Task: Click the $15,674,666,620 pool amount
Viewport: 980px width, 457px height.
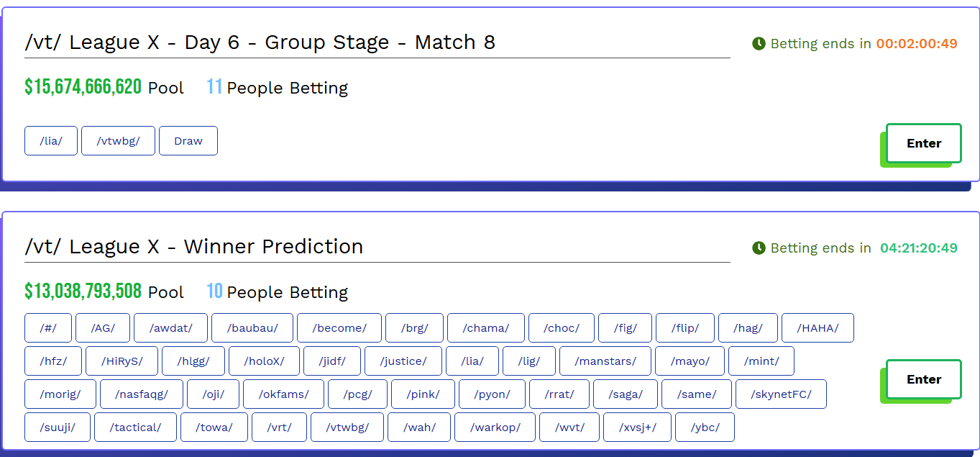Action: pos(83,88)
